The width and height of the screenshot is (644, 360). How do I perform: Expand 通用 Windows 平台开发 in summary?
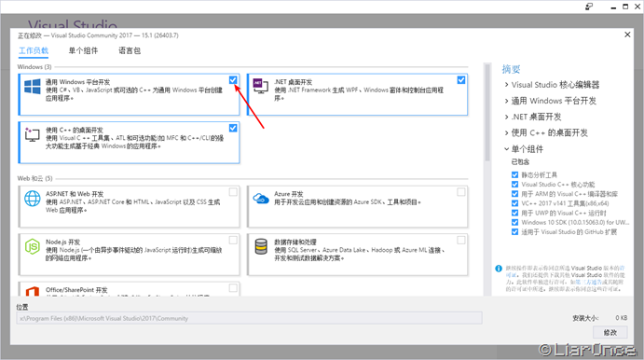point(506,101)
